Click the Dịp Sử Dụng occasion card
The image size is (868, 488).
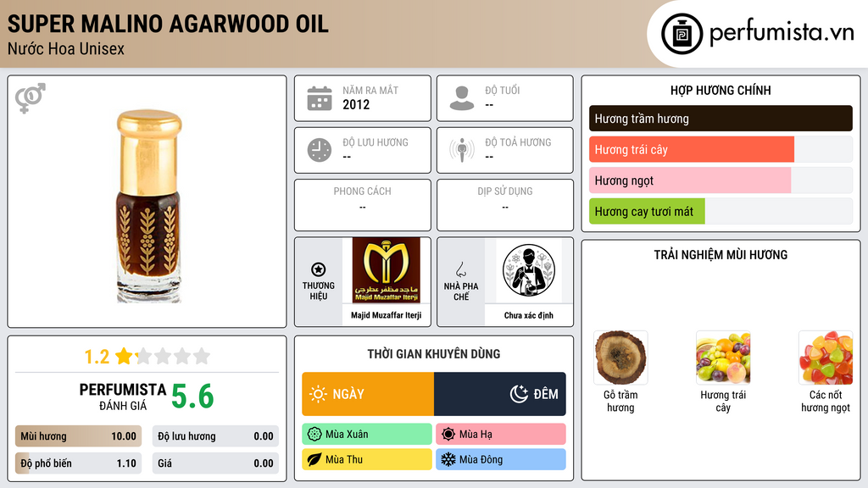pos(505,205)
